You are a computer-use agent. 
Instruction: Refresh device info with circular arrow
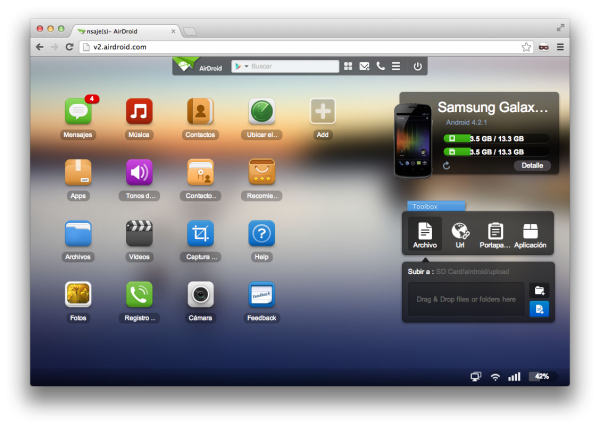tap(446, 166)
